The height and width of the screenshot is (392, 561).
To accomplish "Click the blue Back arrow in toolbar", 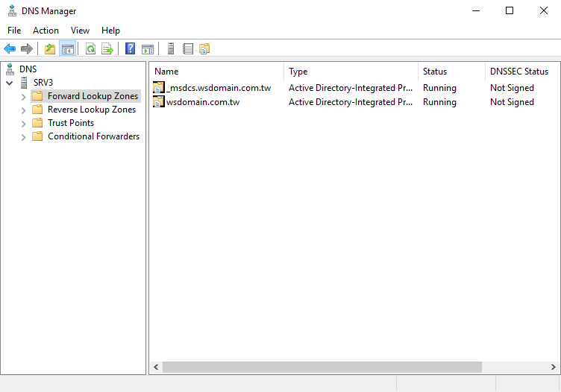I will (x=10, y=48).
